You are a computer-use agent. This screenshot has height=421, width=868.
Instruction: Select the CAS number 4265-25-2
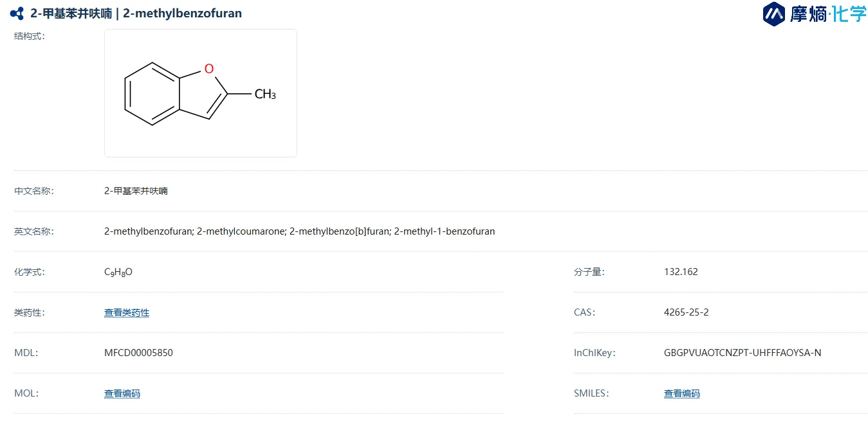pyautogui.click(x=687, y=312)
